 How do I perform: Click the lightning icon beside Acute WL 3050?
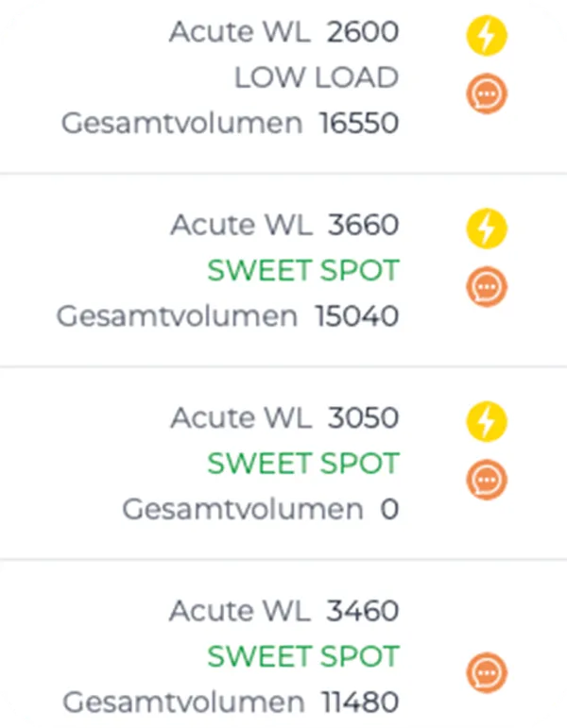[x=487, y=421]
